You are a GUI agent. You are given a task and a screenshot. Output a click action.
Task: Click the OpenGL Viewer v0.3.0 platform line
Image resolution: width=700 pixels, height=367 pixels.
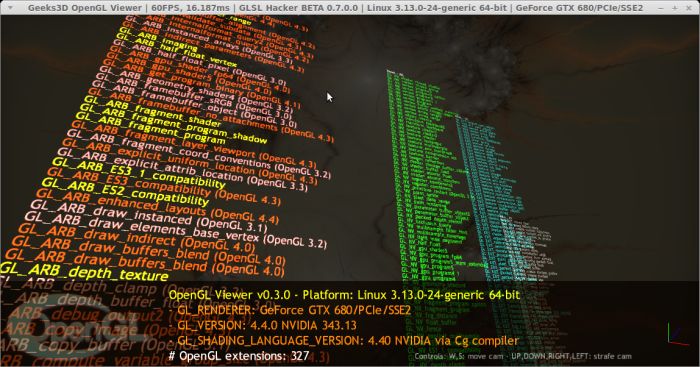click(x=344, y=295)
